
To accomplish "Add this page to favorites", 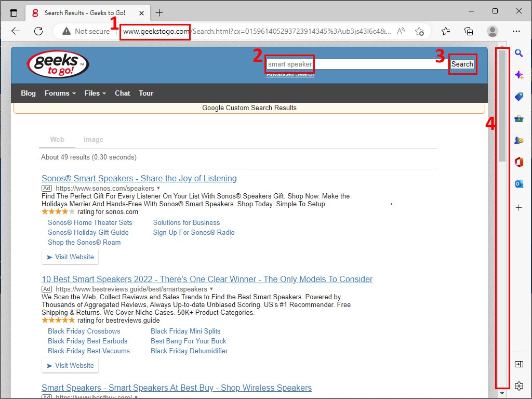I will (x=419, y=31).
